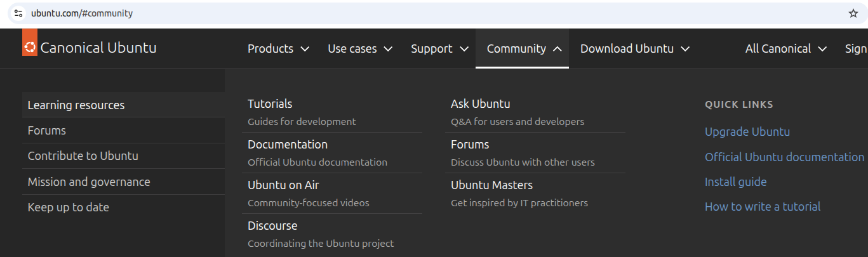Open How to write a tutorial link

click(763, 206)
